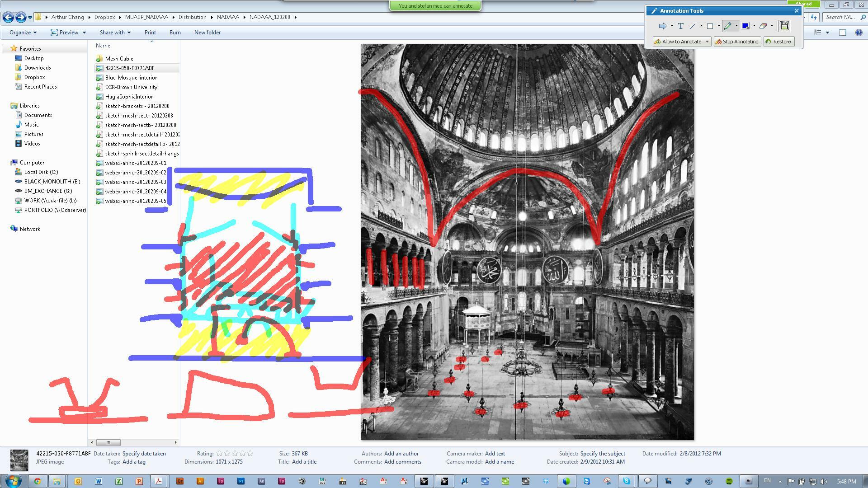Select Desktop under Favorites
Image resolution: width=868 pixels, height=488 pixels.
coord(34,58)
